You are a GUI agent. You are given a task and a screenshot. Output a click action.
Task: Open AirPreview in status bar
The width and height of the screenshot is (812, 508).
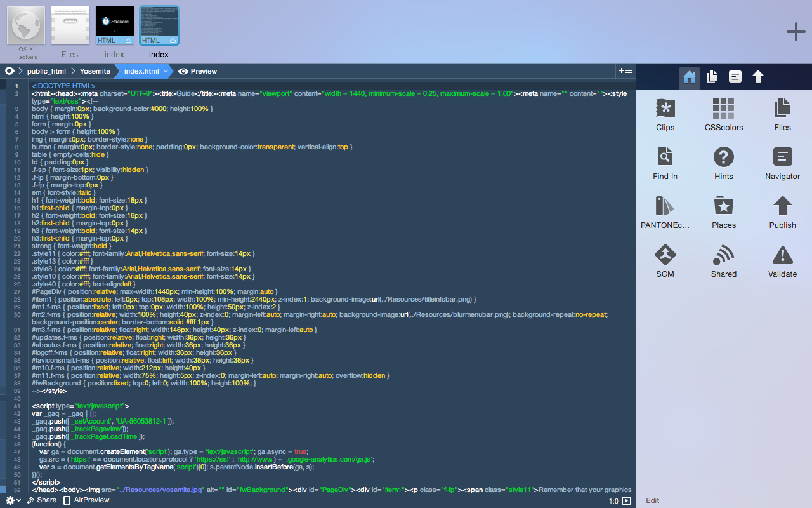[x=86, y=500]
